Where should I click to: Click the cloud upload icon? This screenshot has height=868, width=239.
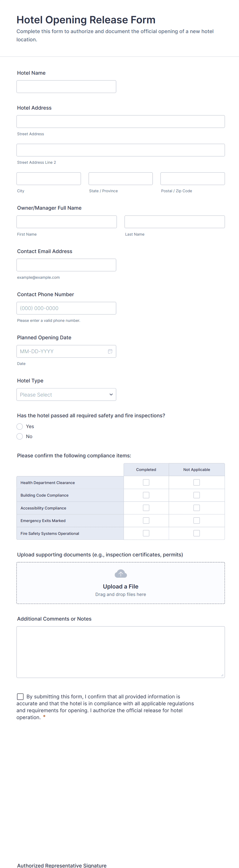click(x=121, y=573)
